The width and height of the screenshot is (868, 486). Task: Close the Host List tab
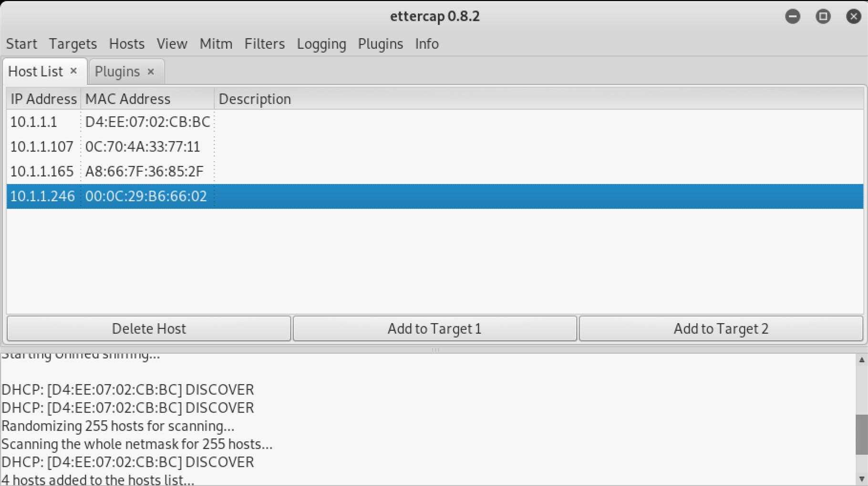point(73,71)
